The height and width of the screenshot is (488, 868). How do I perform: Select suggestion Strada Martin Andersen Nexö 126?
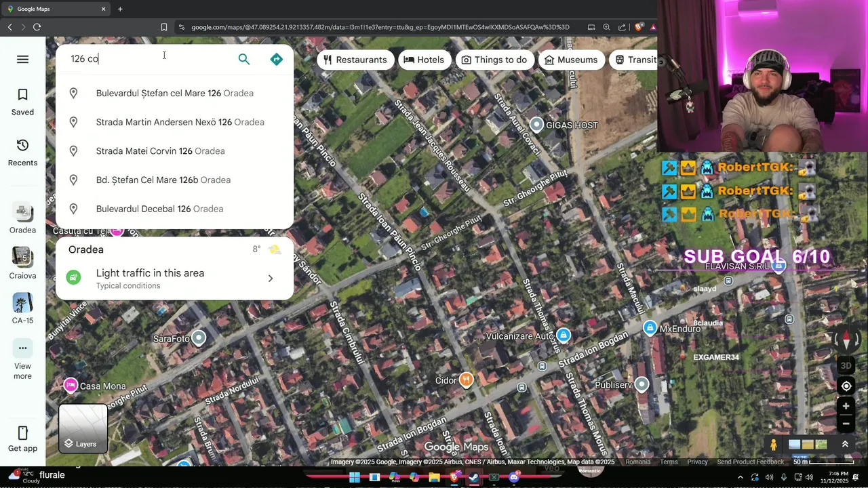coord(174,122)
